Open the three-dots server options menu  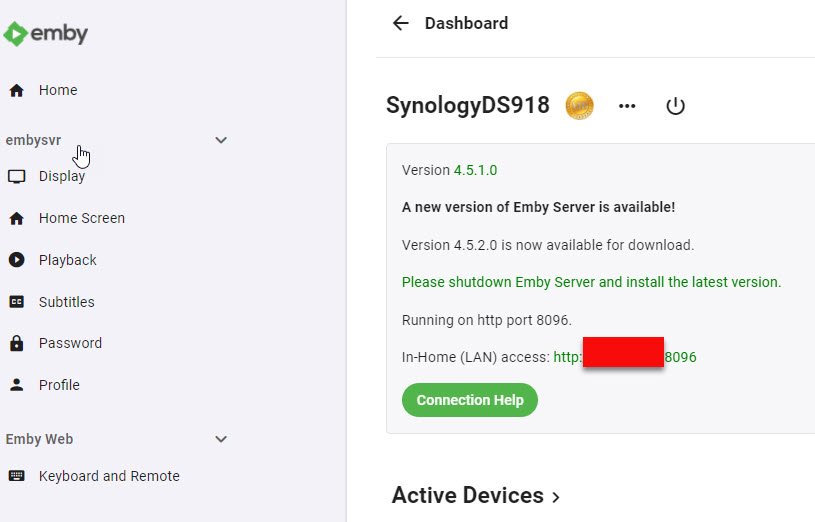pos(627,106)
